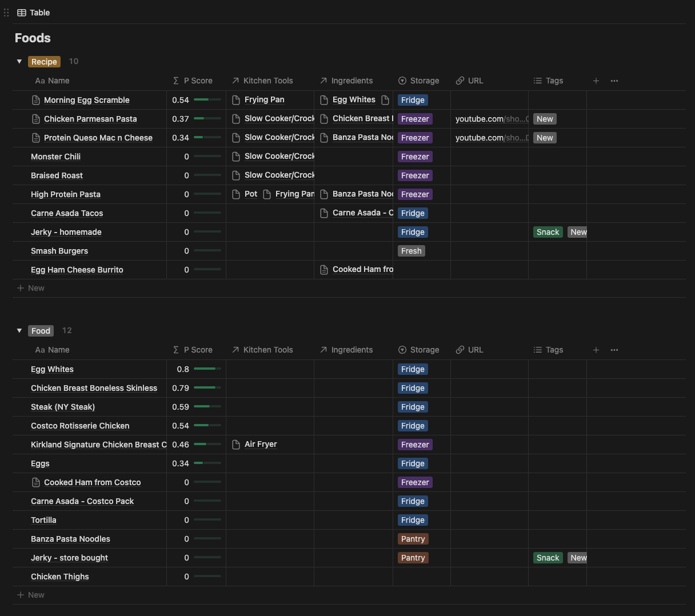Add a property in the Recipe group header
Screen dimensions: 695x616
pos(596,81)
